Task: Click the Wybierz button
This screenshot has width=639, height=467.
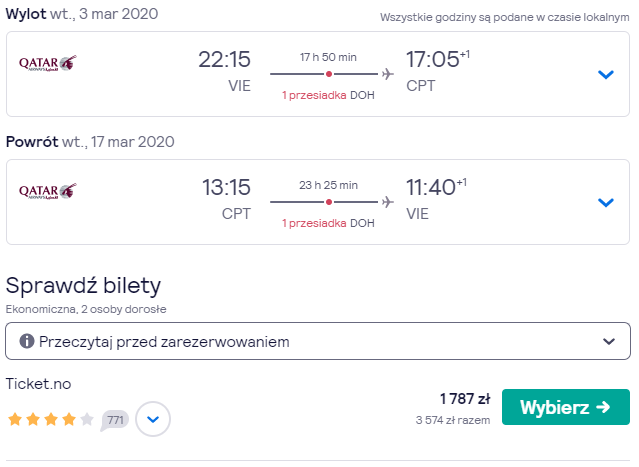Action: coord(566,407)
